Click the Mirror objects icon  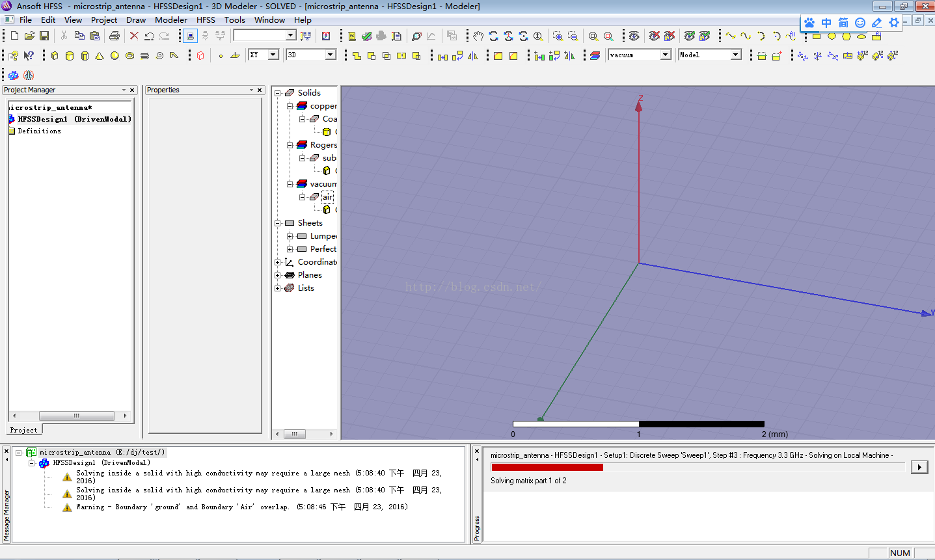point(472,55)
